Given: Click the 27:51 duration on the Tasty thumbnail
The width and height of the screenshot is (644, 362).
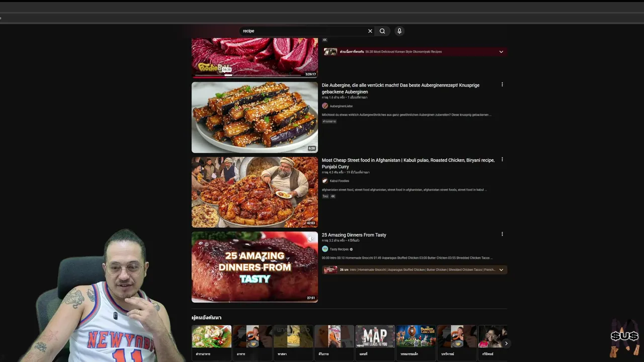Looking at the screenshot, I should [311, 298].
